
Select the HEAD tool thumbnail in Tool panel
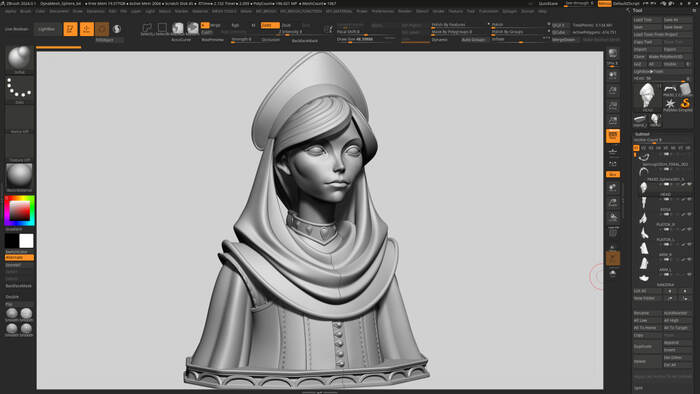(647, 97)
